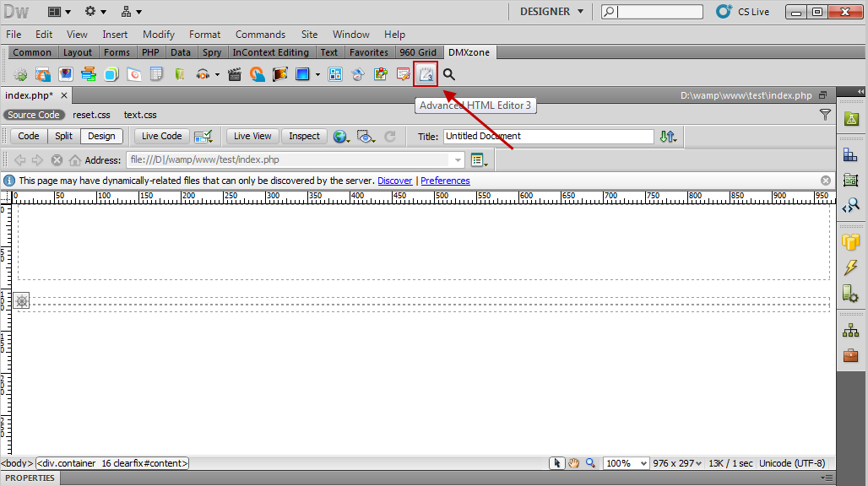
Task: Open the yellow Databases cylinders panel icon
Action: click(x=851, y=241)
